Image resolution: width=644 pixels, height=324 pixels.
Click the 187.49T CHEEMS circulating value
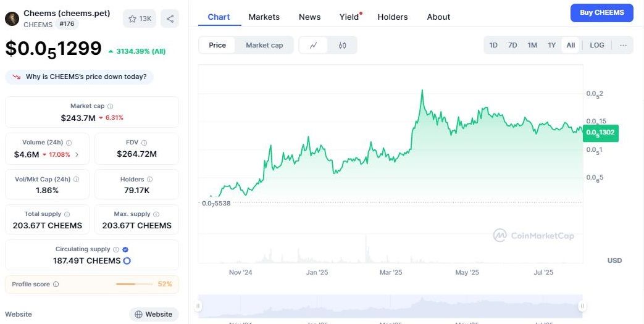(86, 261)
